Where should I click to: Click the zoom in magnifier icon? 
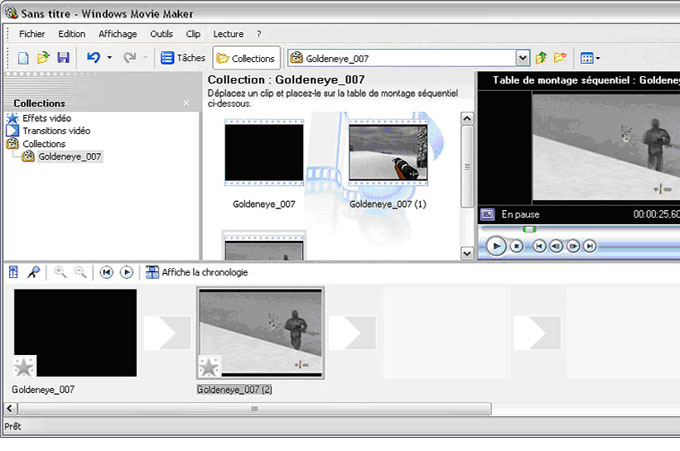tap(60, 272)
